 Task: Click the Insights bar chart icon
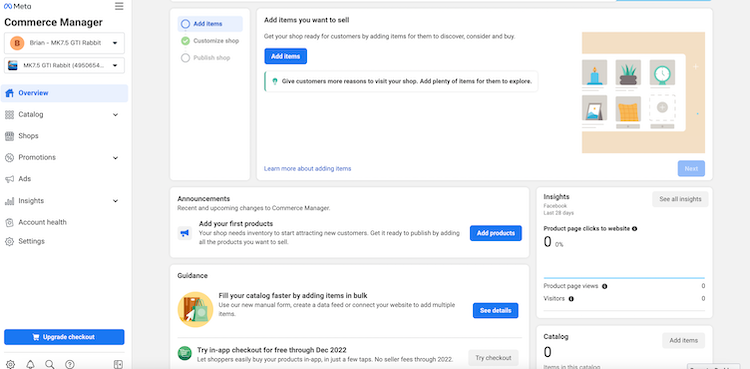pos(9,201)
